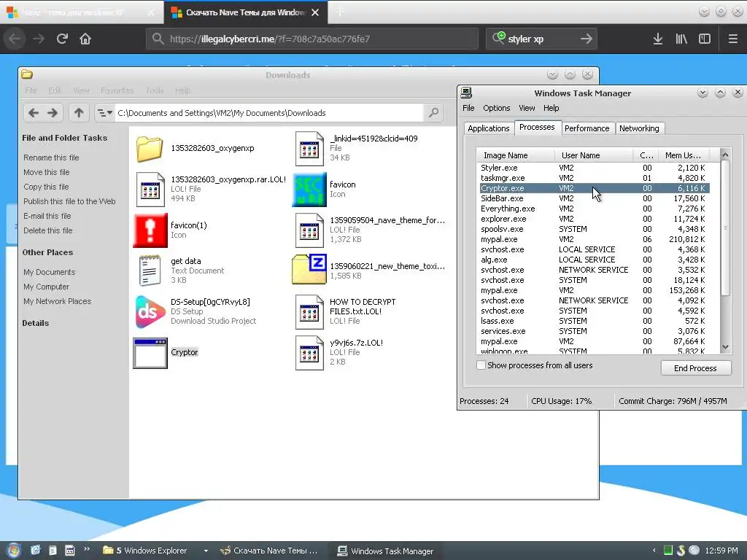Select the 1359060221_new_theme_toxi zip archive icon
Screen dimensions: 747x560
point(309,270)
